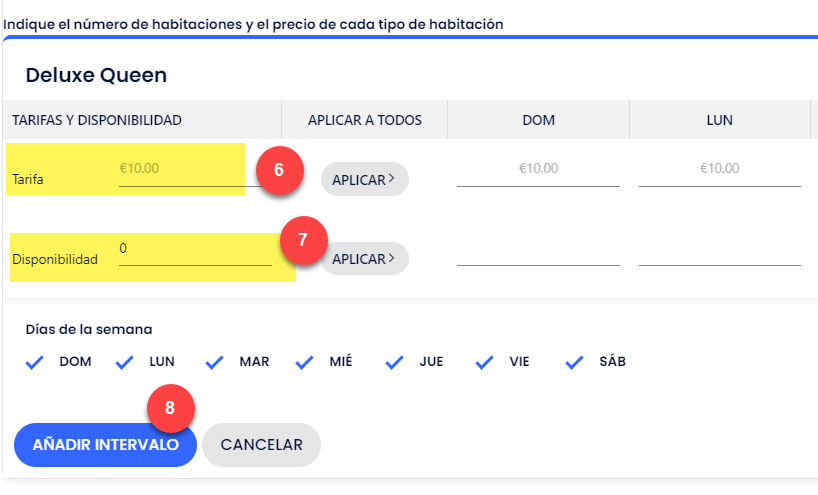Select the LUN disponibilidad field
Image resolution: width=818 pixels, height=495 pixels.
[720, 251]
